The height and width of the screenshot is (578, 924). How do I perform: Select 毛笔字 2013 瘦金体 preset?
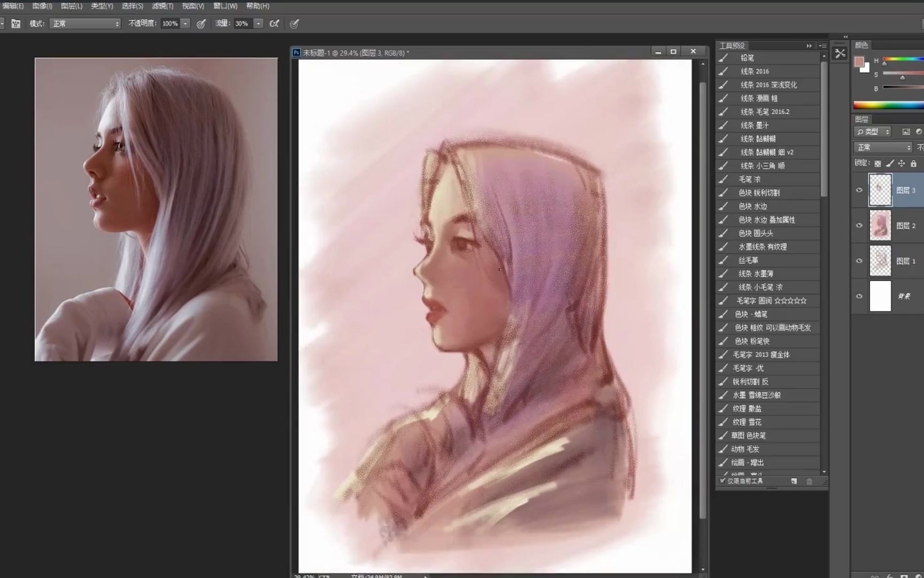tap(768, 354)
